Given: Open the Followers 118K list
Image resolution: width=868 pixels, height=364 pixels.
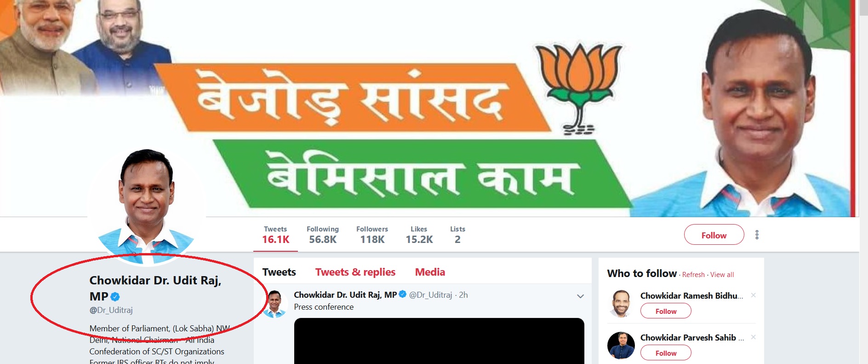Looking at the screenshot, I should coord(372,235).
